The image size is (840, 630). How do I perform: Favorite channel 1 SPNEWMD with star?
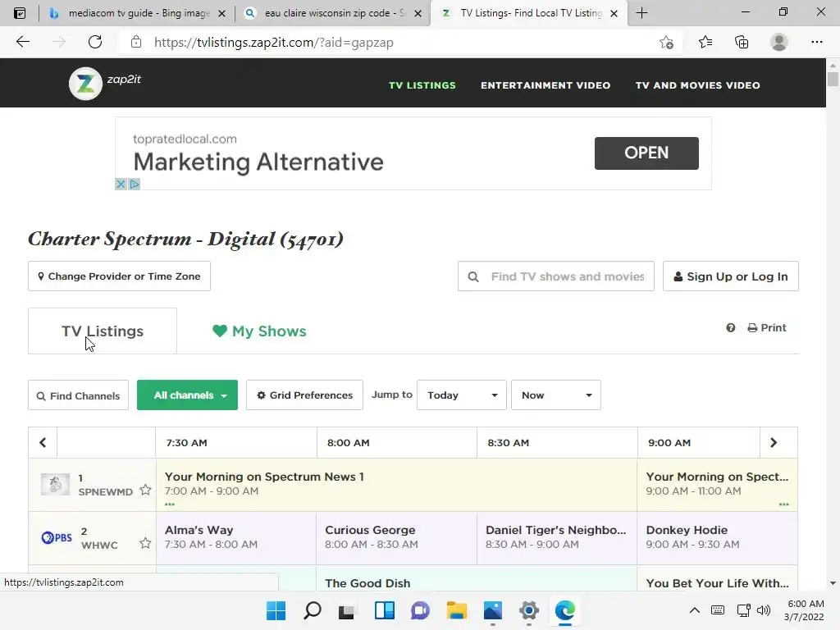[x=145, y=490]
